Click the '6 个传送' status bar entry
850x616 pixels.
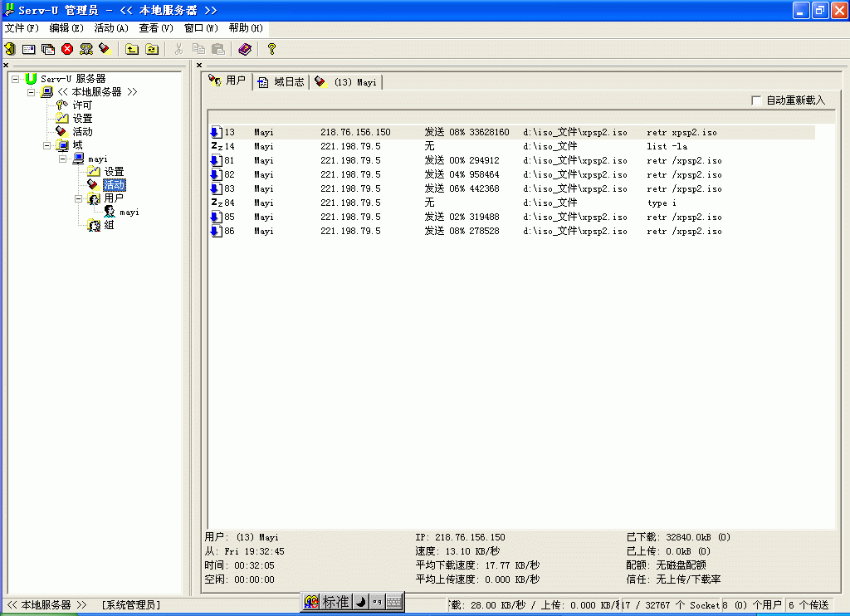(x=808, y=605)
